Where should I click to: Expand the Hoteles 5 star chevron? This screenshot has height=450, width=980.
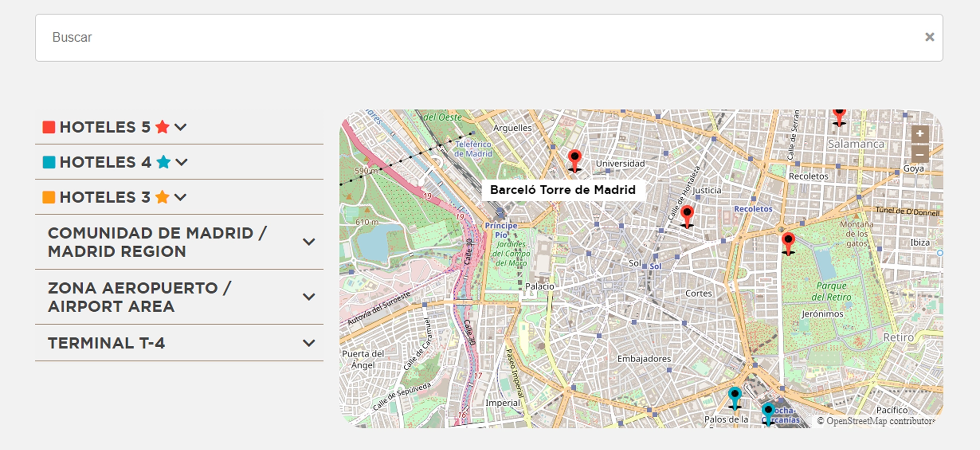(x=180, y=127)
